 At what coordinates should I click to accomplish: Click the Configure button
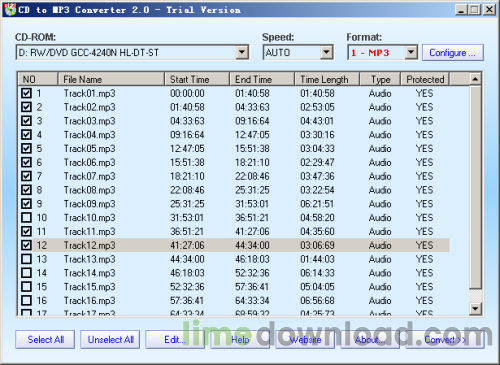[453, 53]
